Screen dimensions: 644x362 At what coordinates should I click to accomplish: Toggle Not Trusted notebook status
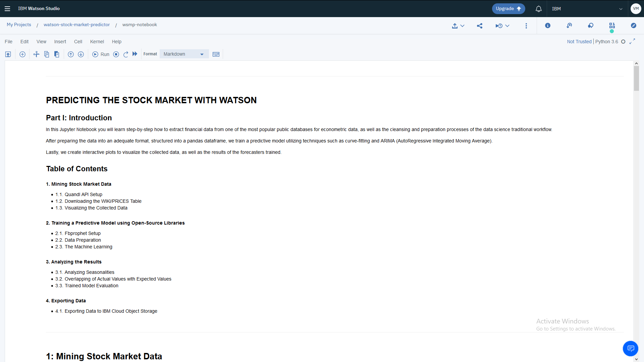(579, 42)
